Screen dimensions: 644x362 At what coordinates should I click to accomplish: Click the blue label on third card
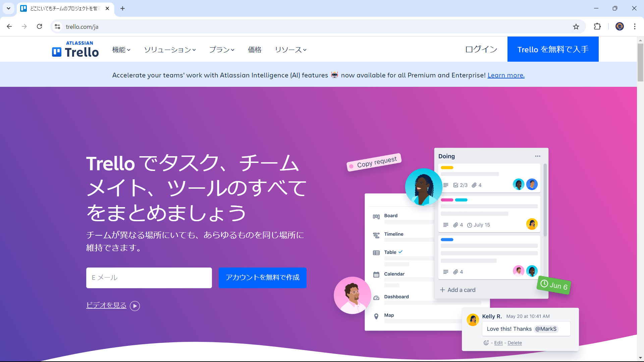[x=447, y=240]
